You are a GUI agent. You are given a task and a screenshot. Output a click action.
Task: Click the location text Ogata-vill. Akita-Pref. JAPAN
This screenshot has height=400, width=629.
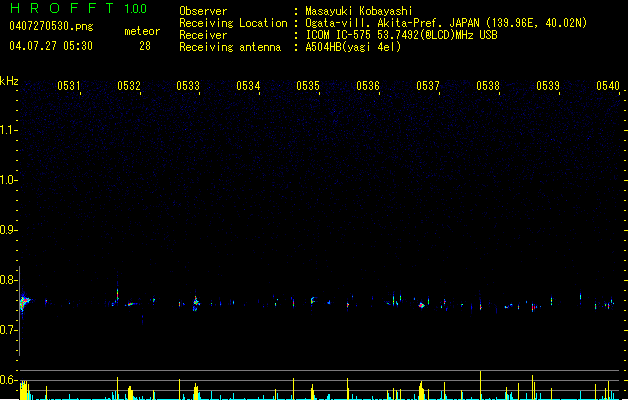click(392, 23)
